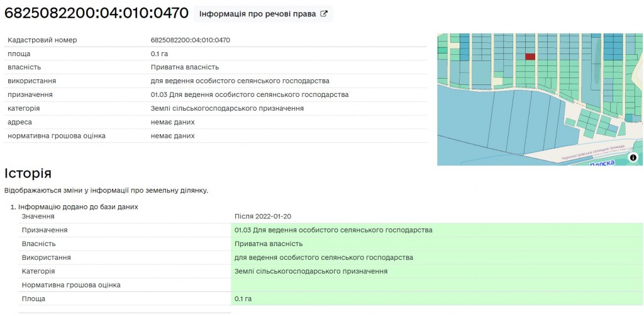Select the red highlighted parcel on the map

point(530,57)
